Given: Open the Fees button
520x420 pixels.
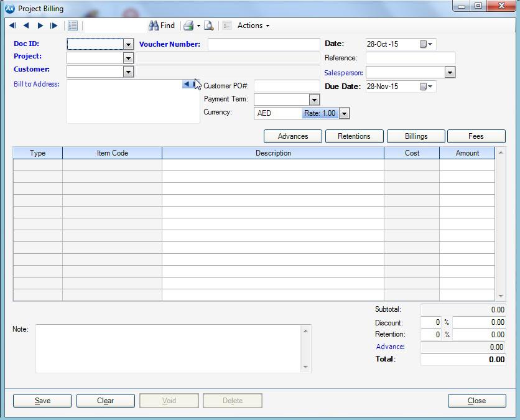Looking at the screenshot, I should tap(476, 136).
